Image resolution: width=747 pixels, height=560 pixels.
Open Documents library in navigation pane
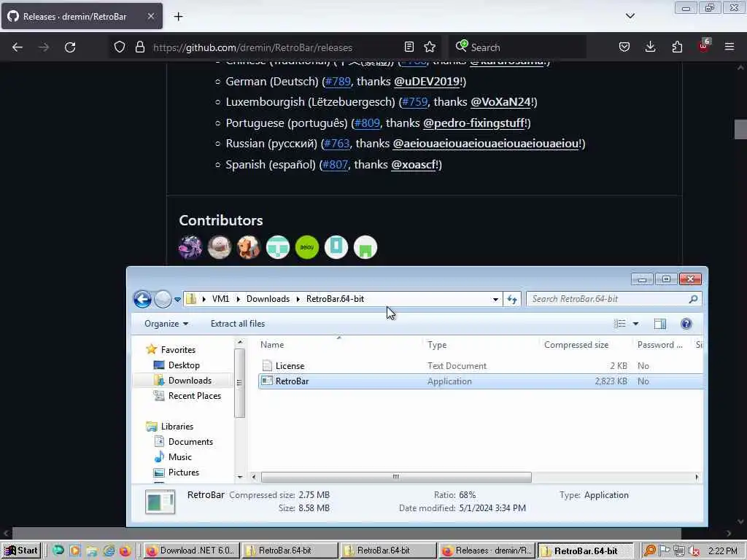coord(190,441)
